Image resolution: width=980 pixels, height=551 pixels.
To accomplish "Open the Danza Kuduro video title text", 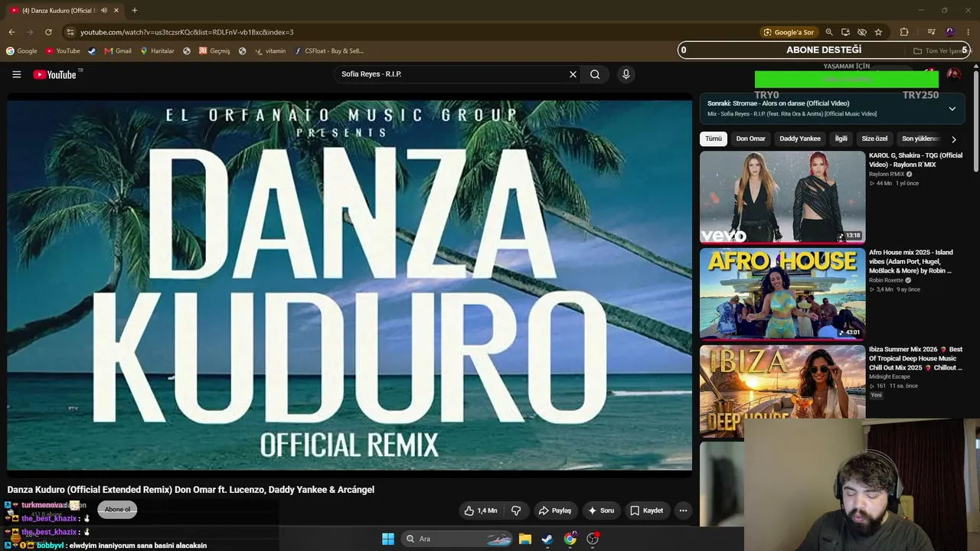I will (191, 490).
